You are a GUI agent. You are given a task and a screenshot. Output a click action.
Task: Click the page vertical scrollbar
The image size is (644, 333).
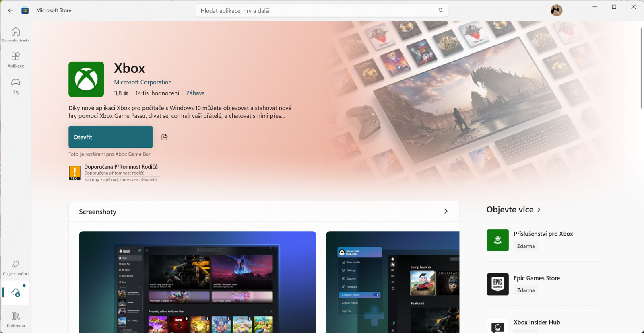[641, 68]
